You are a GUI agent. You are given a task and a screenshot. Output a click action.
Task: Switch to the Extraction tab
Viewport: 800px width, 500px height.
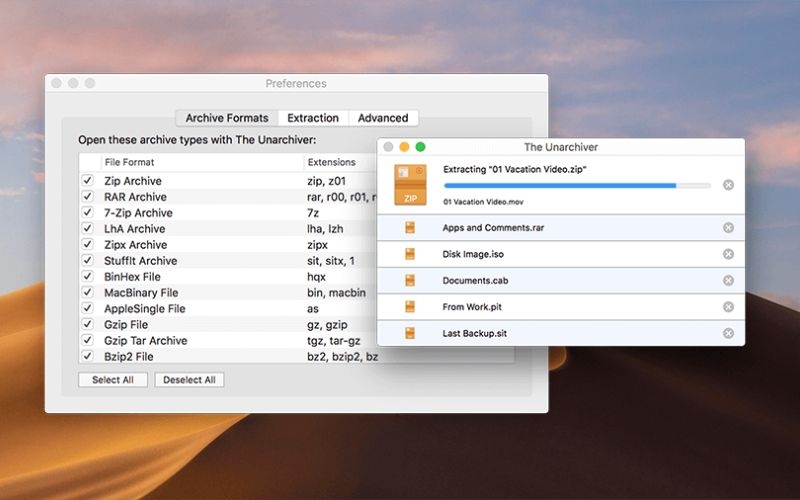313,118
